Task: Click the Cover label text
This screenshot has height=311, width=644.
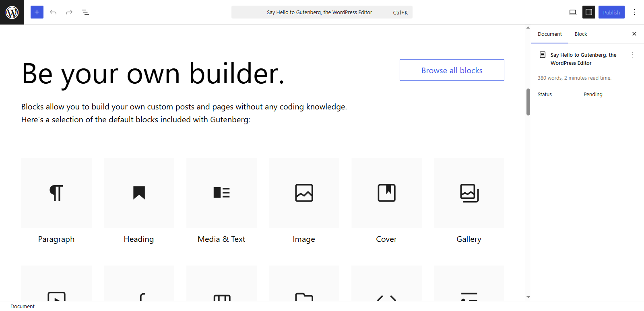Action: pyautogui.click(x=386, y=239)
